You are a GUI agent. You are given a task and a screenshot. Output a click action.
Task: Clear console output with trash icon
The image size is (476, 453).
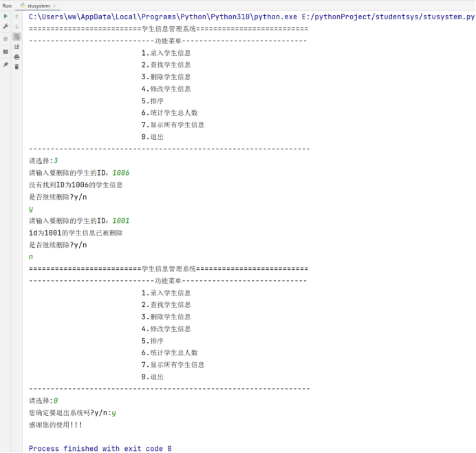[x=17, y=67]
